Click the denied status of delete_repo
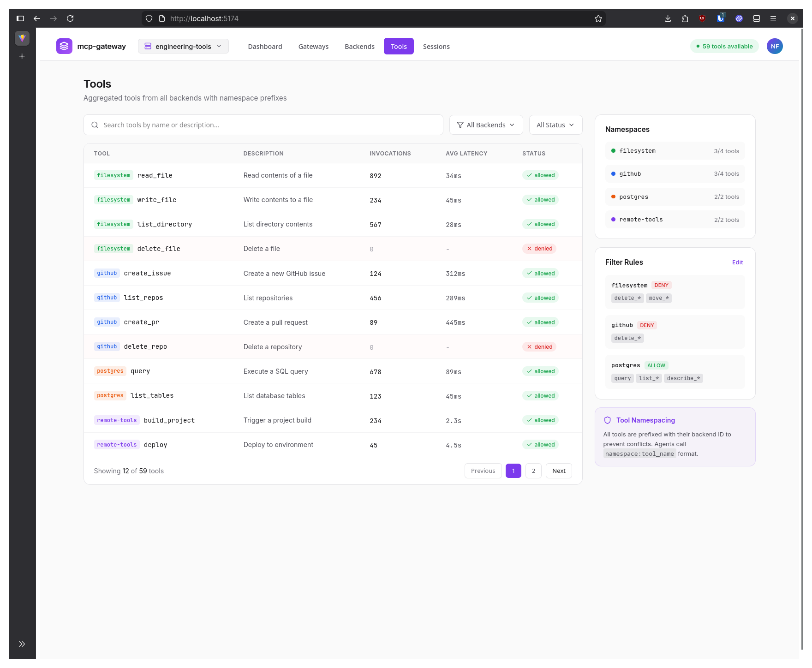Image resolution: width=812 pixels, height=668 pixels. [x=539, y=347]
